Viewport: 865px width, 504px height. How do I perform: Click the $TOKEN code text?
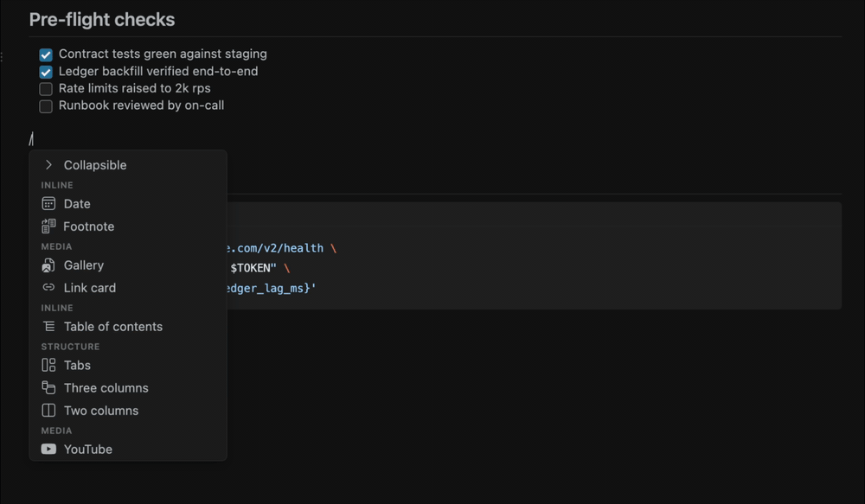[253, 268]
